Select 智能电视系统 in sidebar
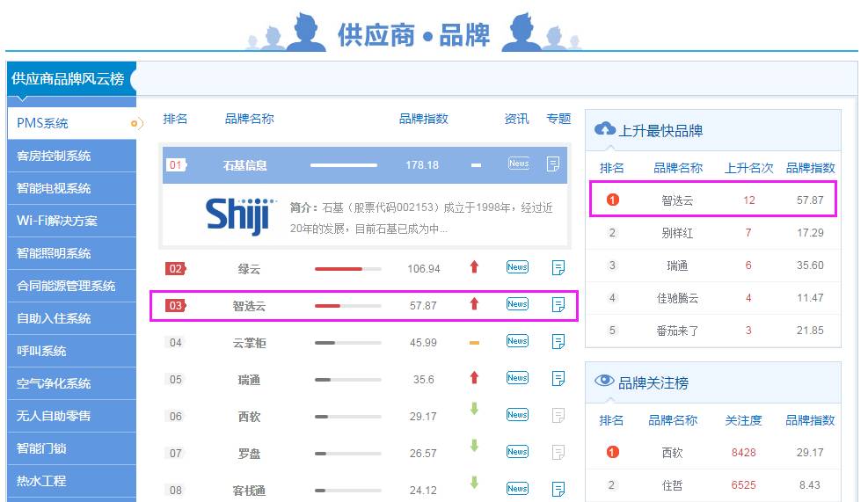The width and height of the screenshot is (868, 502). 71,188
